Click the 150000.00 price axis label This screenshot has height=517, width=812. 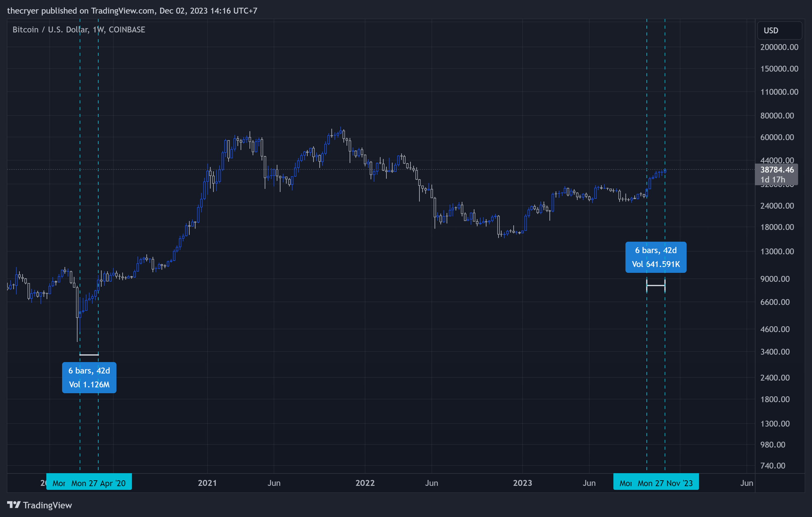pos(779,69)
